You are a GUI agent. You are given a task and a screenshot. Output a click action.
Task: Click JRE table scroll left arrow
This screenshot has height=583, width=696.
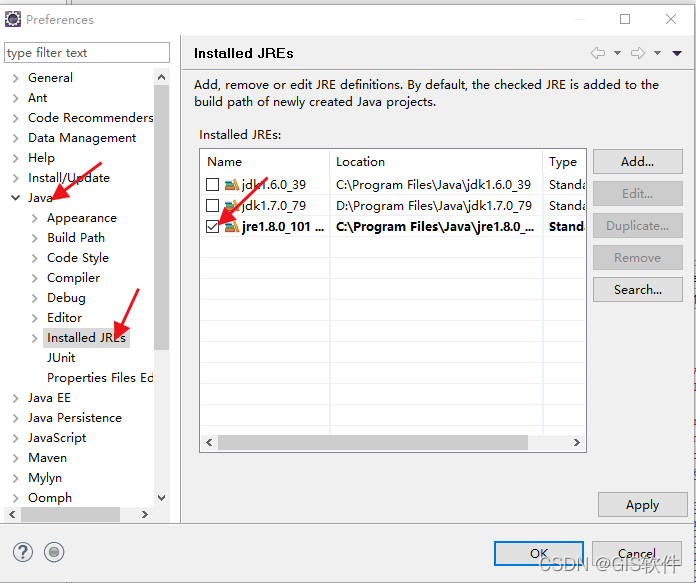[x=209, y=442]
